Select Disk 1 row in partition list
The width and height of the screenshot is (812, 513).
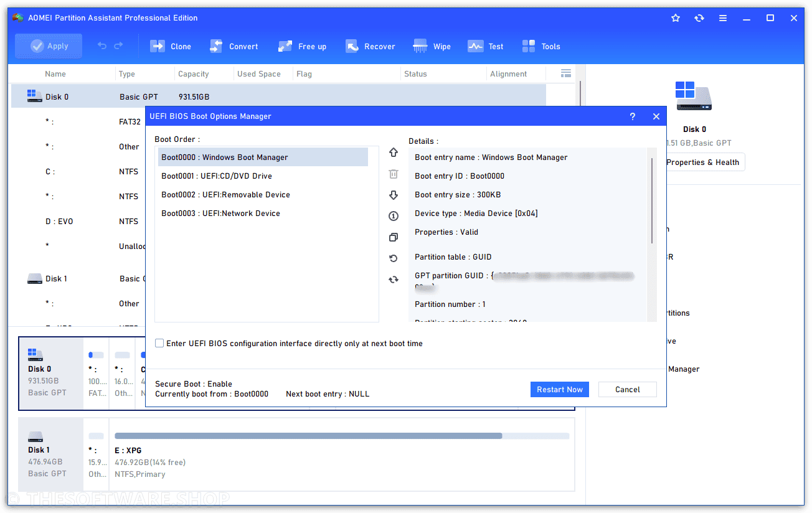pos(78,278)
